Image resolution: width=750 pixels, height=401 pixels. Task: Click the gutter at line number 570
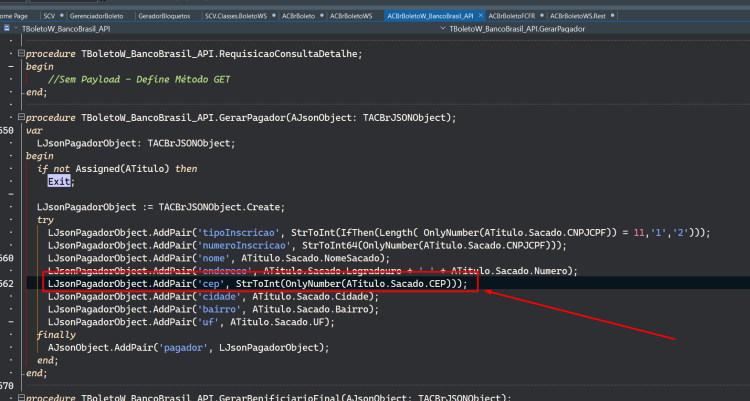7,386
